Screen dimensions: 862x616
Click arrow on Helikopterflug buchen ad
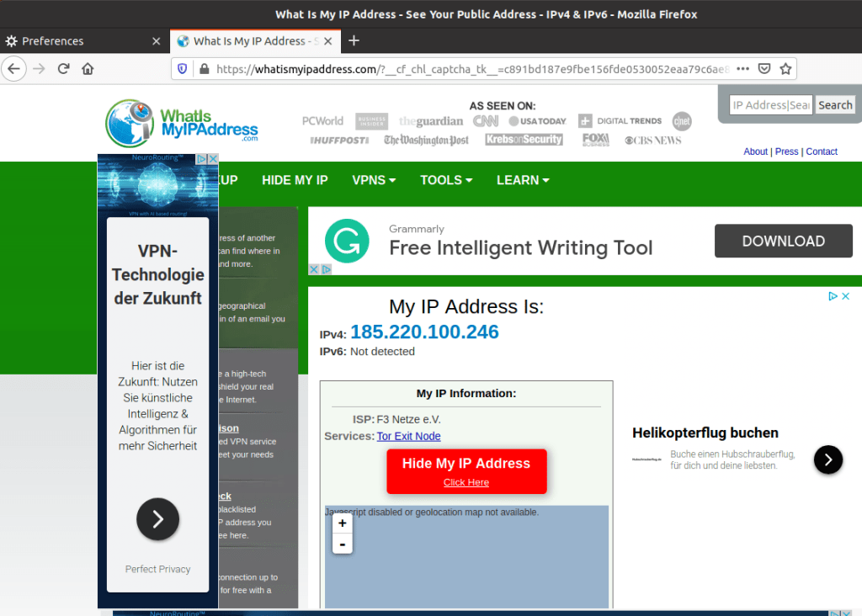[828, 459]
